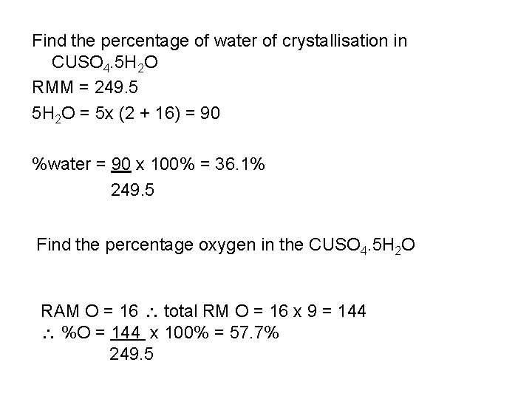This screenshot has height=399, width=532.
Task: Click the x 100% text in %O line
Action: tap(179, 332)
